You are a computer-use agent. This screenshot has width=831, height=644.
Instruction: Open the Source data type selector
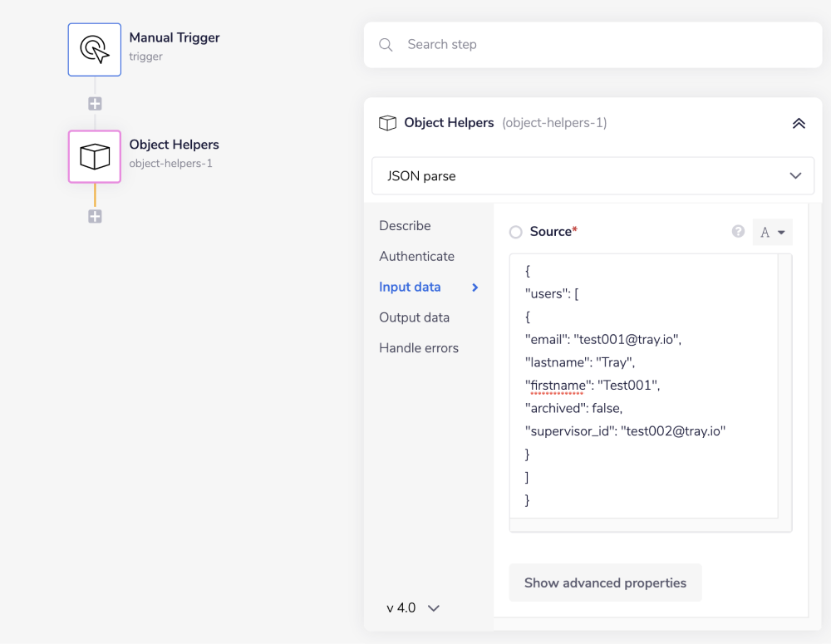coord(772,233)
